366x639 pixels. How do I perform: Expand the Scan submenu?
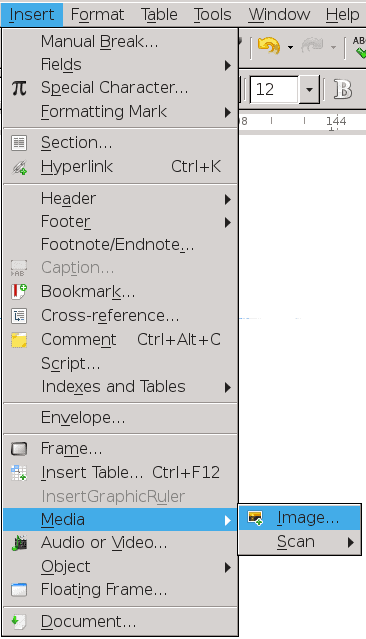[351, 542]
